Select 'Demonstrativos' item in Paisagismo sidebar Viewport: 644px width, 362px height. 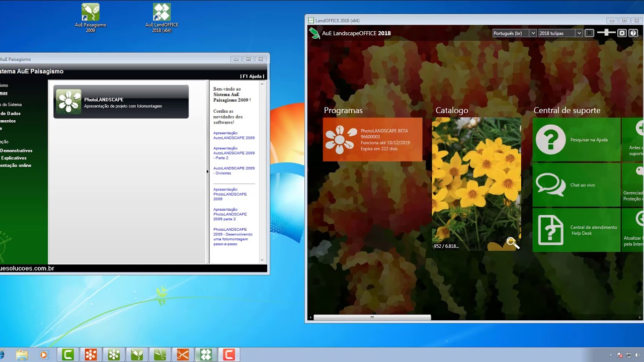(x=16, y=150)
